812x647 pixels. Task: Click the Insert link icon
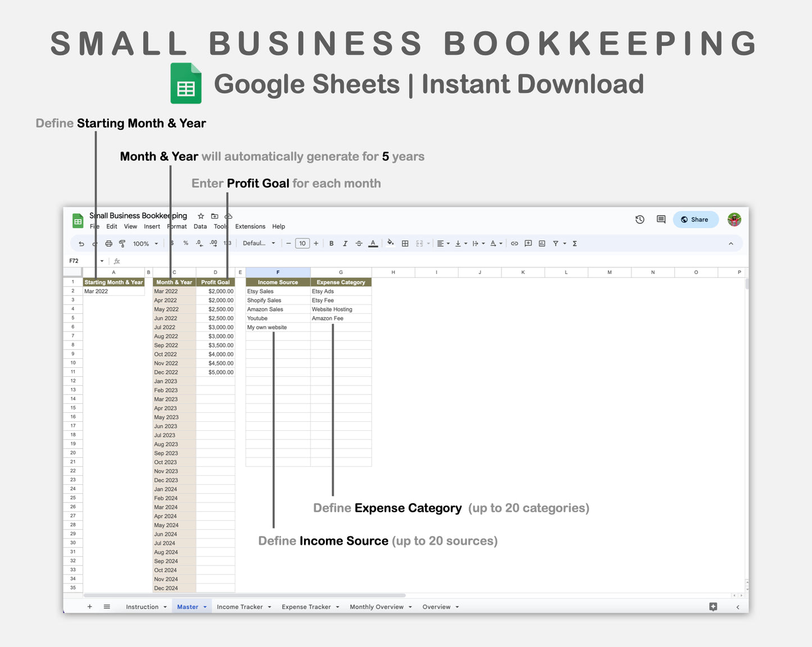(514, 244)
